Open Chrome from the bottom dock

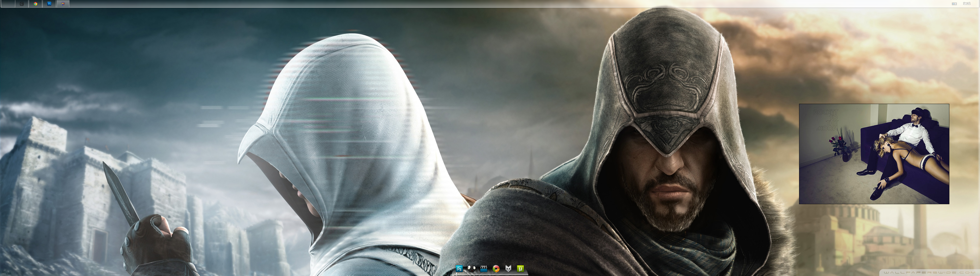(496, 269)
